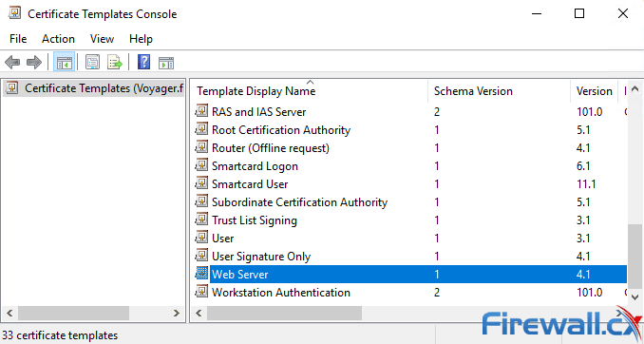Screen dimensions: 644x344
Task: Click the Forward arrow toolbar icon
Action: click(x=33, y=63)
